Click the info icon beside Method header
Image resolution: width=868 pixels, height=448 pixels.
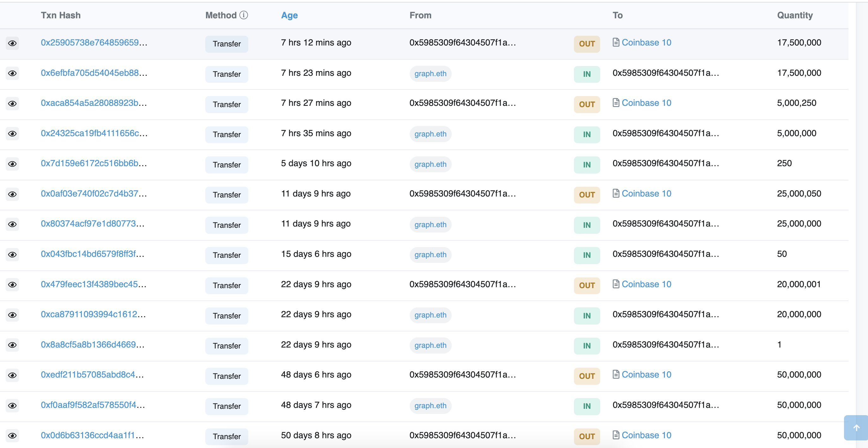(244, 15)
